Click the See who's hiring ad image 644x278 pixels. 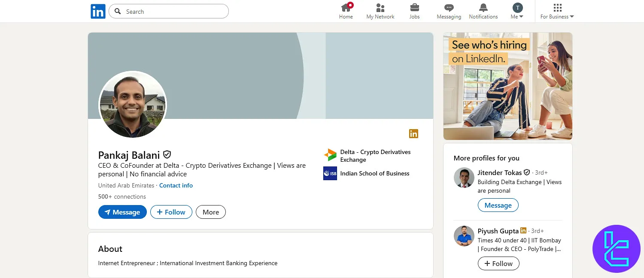pyautogui.click(x=508, y=86)
